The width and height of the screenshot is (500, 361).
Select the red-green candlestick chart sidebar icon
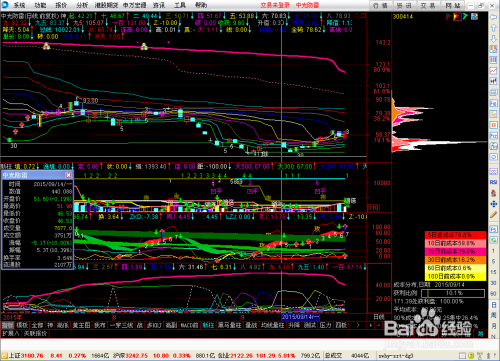(494, 81)
